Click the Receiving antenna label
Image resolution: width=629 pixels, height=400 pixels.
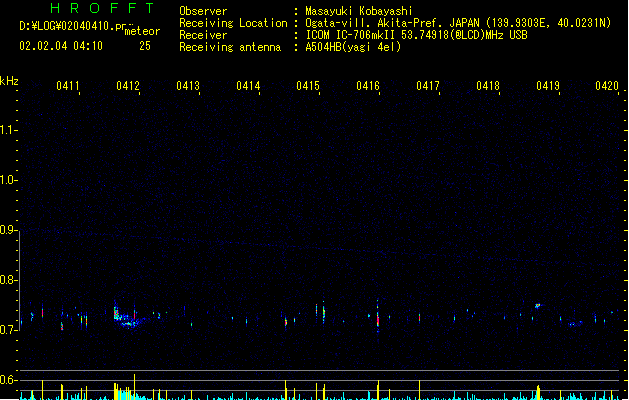230,47
